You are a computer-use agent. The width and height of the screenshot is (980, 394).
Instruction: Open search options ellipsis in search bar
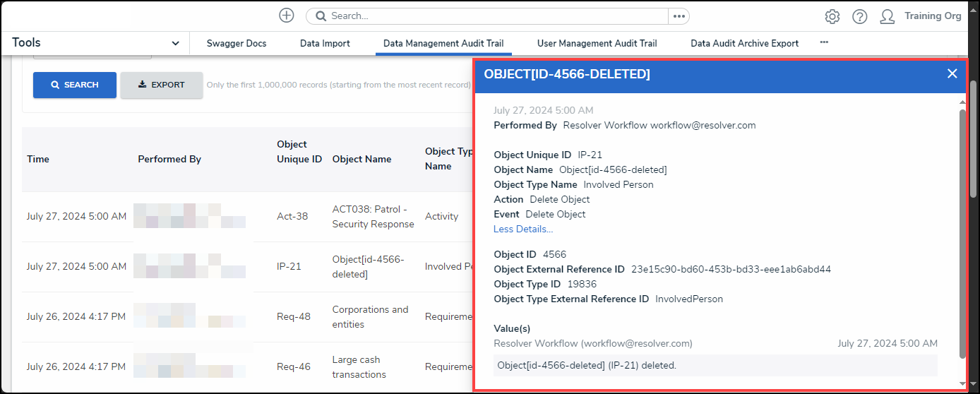(x=679, y=16)
